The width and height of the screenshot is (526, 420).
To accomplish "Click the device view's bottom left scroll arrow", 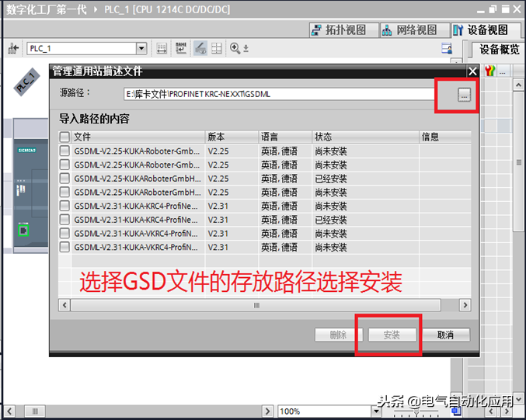I will pyautogui.click(x=10, y=411).
